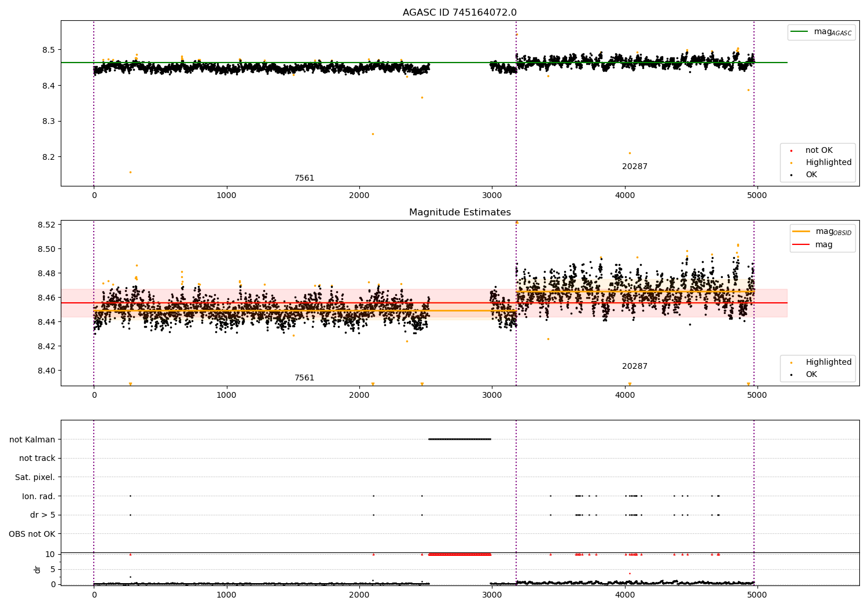
Task: Click the "OBS not OK" row label
Action: (32, 534)
